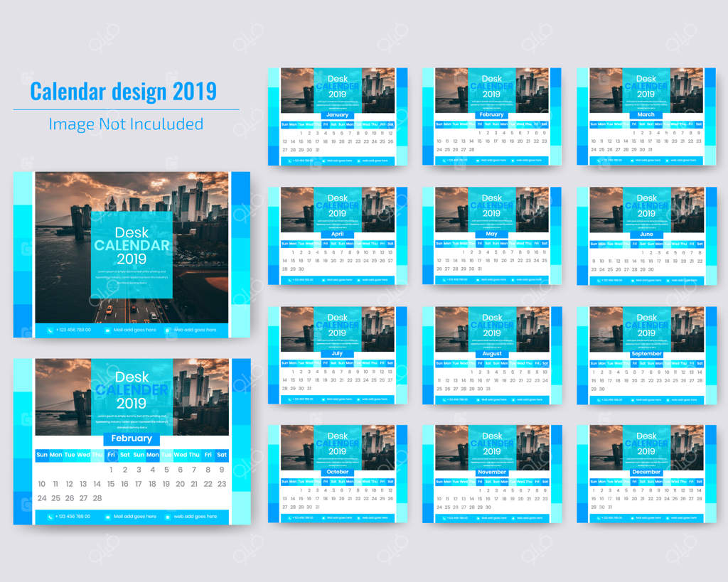Click the 'Image Not Inculuded' subtitle text
The height and width of the screenshot is (582, 728).
(x=126, y=124)
